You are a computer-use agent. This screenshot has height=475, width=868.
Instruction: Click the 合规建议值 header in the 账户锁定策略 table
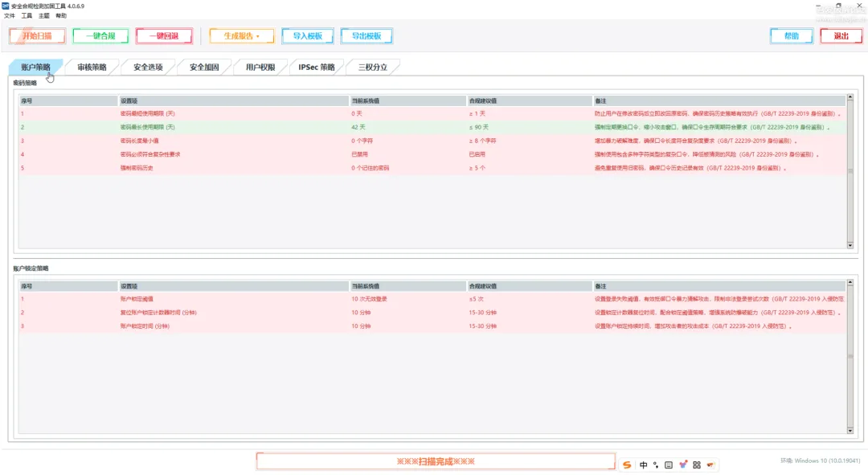(530, 286)
